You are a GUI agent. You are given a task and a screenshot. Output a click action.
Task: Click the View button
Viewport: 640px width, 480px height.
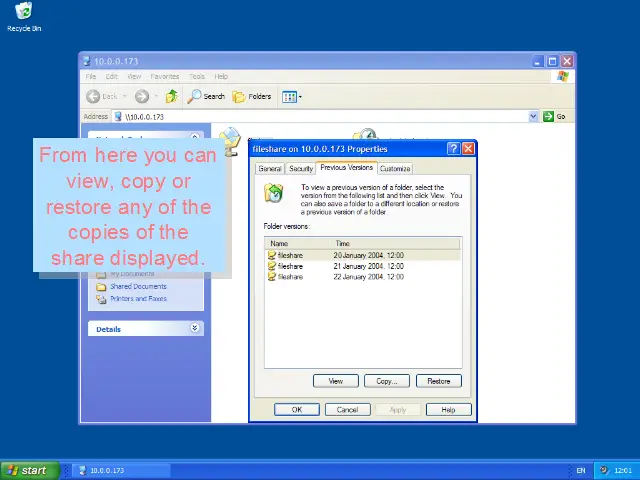pyautogui.click(x=336, y=381)
